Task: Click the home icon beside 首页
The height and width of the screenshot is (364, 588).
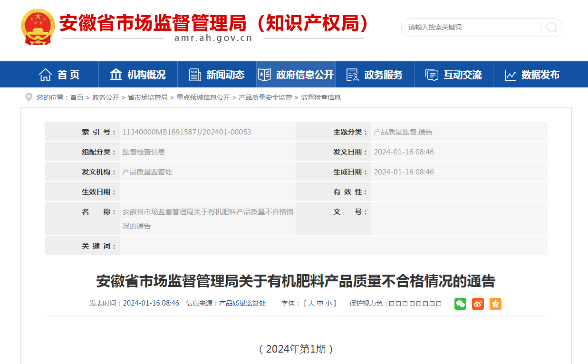Action: tap(45, 75)
